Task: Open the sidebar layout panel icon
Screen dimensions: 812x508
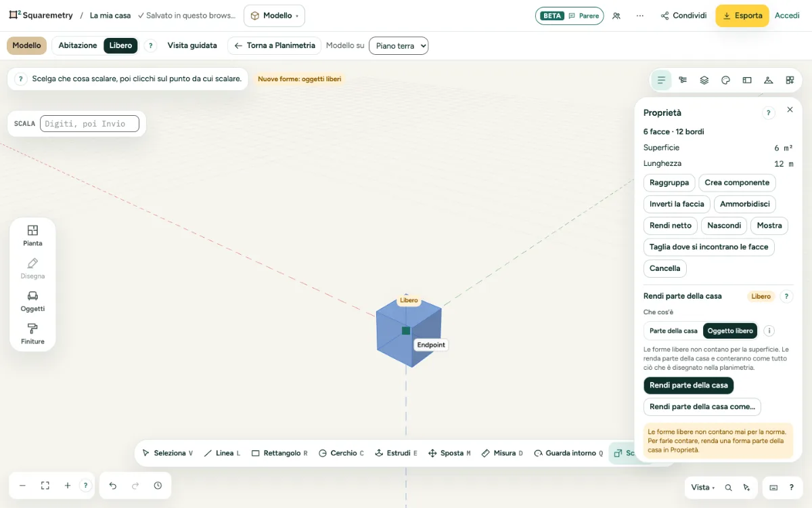Action: (747, 80)
